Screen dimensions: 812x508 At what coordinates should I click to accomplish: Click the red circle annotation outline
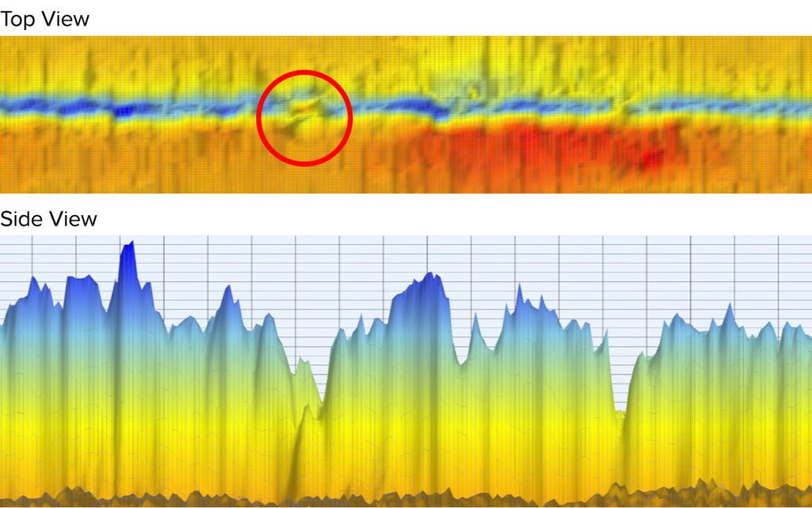pos(304,118)
